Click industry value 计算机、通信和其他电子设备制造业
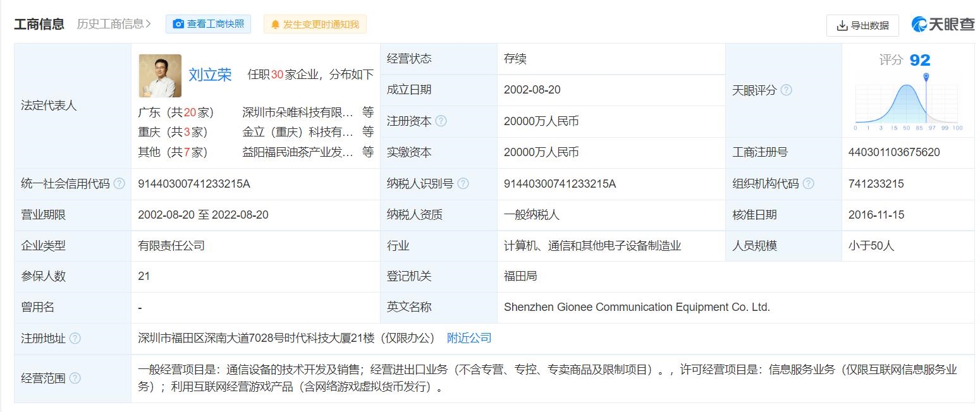 pos(592,246)
